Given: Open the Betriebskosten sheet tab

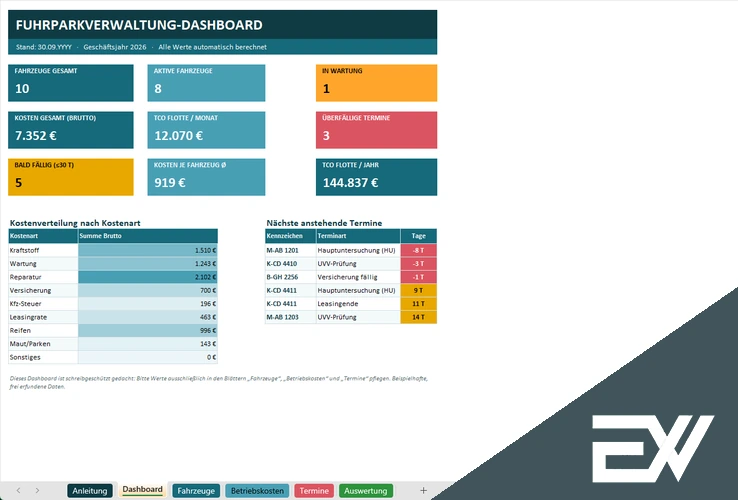Looking at the screenshot, I should click(x=257, y=491).
